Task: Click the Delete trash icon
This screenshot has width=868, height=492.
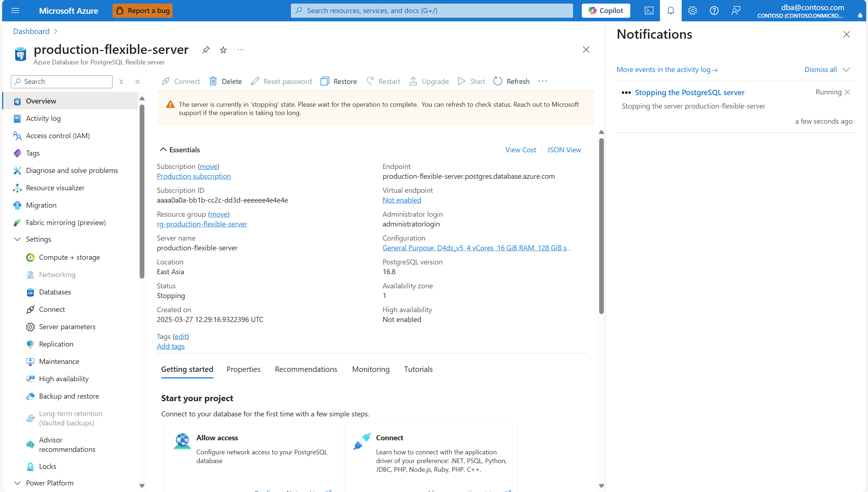Action: [x=213, y=81]
